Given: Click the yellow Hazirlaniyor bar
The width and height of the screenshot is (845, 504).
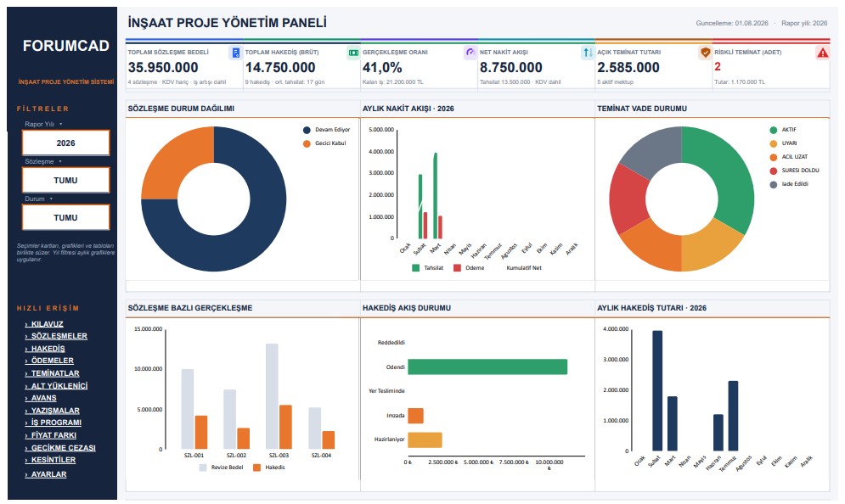Looking at the screenshot, I should 425,440.
